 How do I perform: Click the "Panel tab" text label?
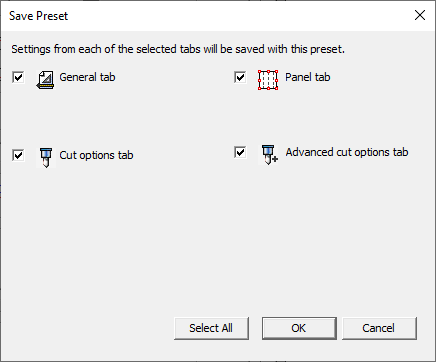coord(308,77)
